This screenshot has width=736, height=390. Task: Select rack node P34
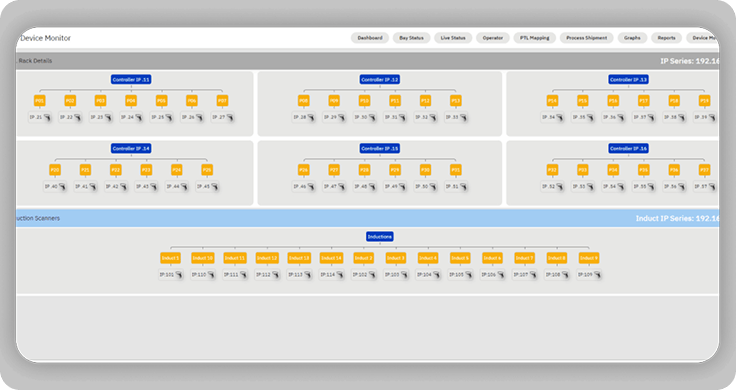(x=613, y=170)
